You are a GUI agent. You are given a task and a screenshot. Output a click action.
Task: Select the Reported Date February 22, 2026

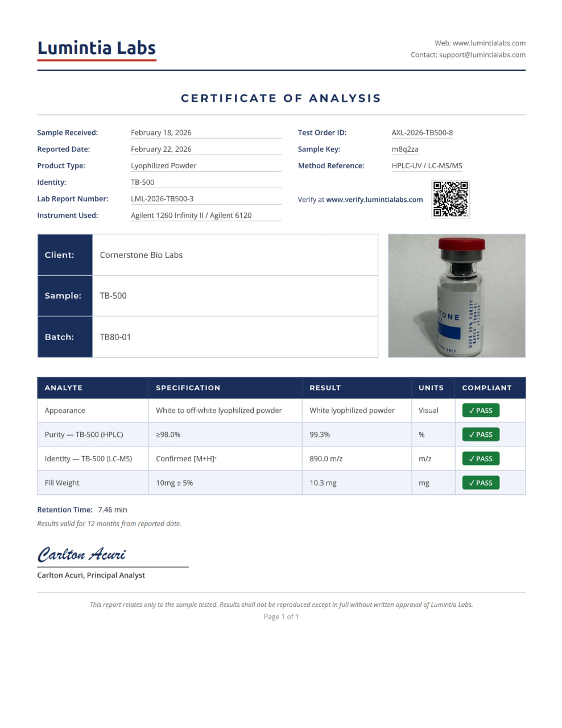point(161,149)
